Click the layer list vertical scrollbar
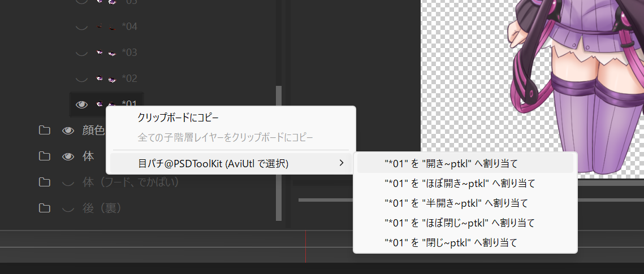Viewport: 644px width, 274px height. click(x=278, y=153)
